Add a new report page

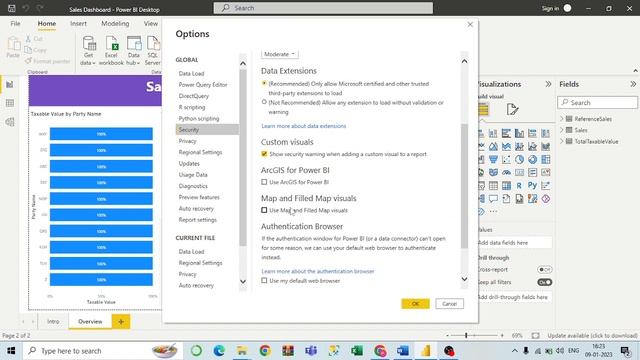point(121,322)
